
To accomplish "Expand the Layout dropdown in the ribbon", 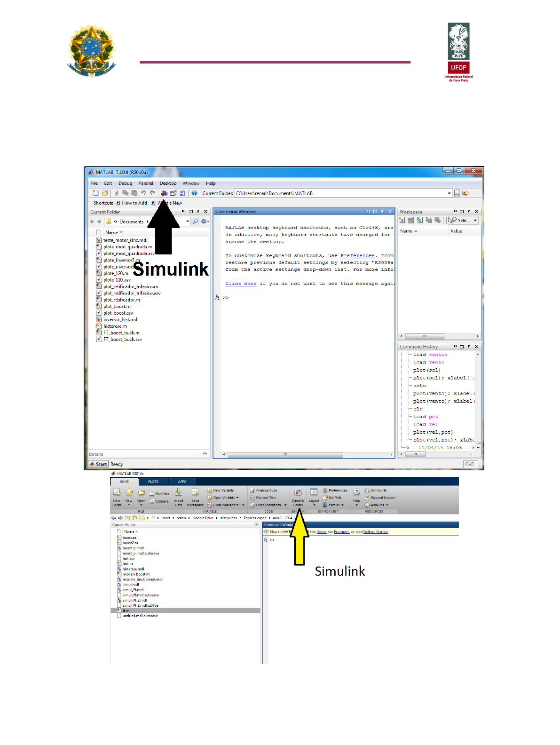I will pyautogui.click(x=314, y=505).
